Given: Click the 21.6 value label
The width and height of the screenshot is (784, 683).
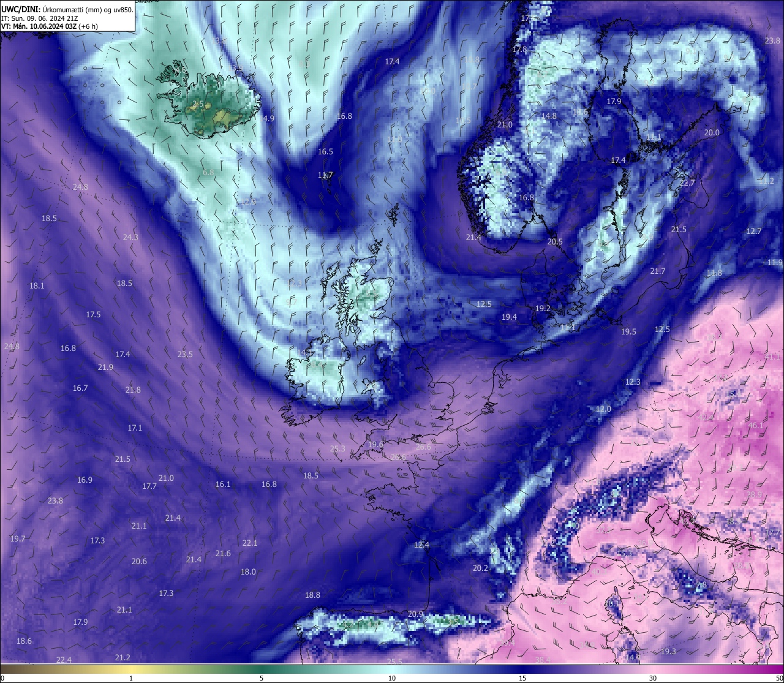Looking at the screenshot, I should click(223, 553).
